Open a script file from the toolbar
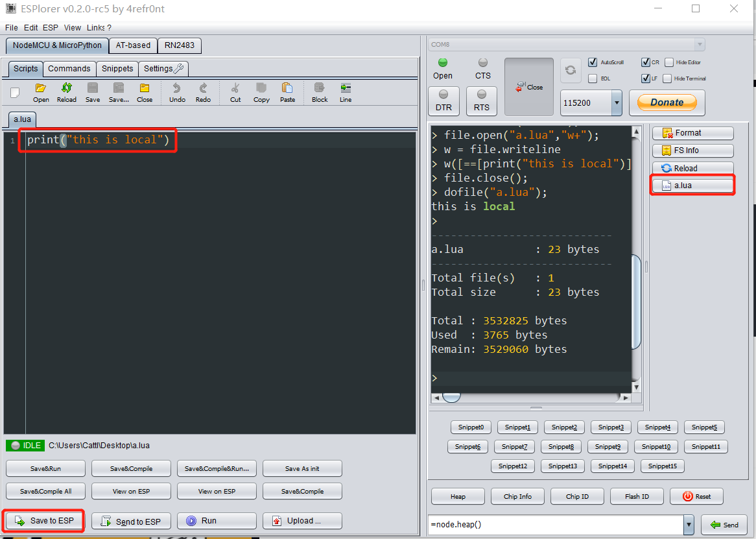Viewport: 756px width, 539px height. (41, 93)
